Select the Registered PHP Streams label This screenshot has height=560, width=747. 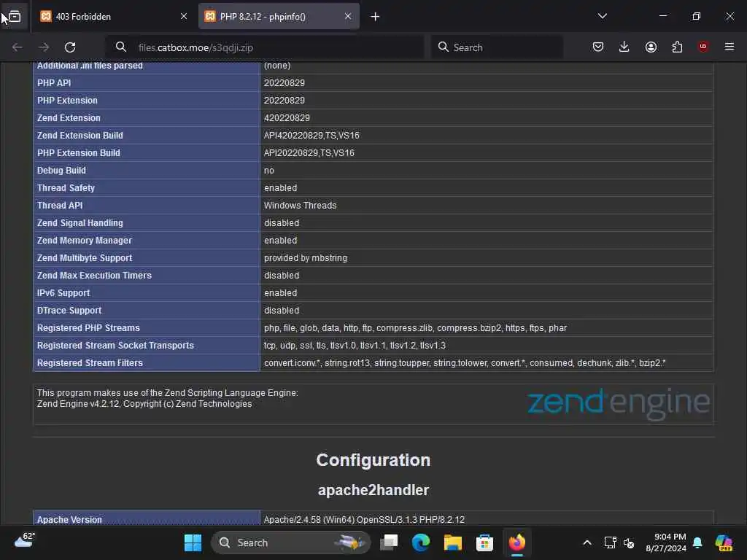tap(88, 328)
